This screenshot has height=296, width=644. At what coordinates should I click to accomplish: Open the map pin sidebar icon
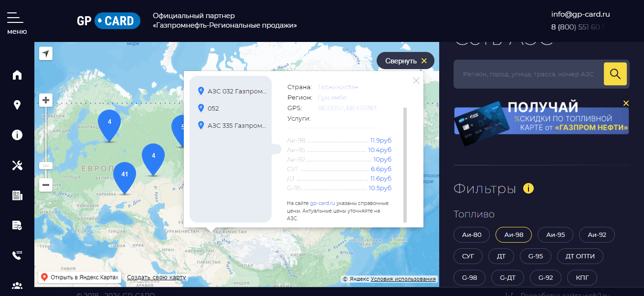[17, 105]
